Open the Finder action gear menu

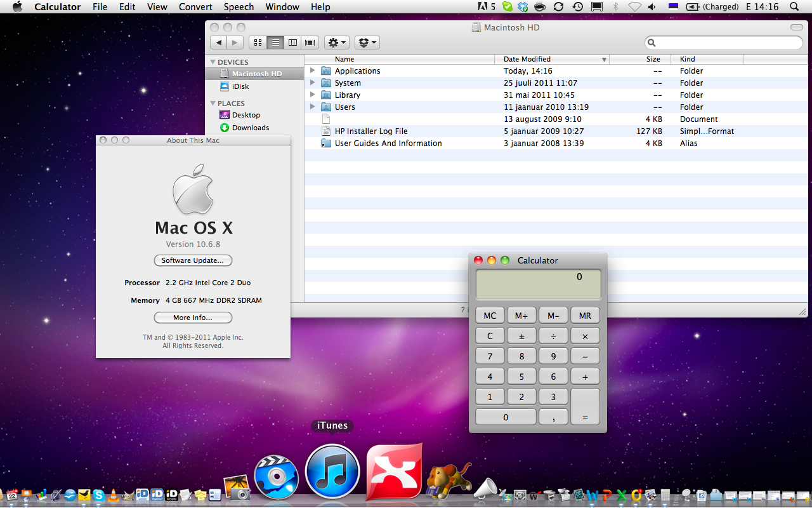336,43
